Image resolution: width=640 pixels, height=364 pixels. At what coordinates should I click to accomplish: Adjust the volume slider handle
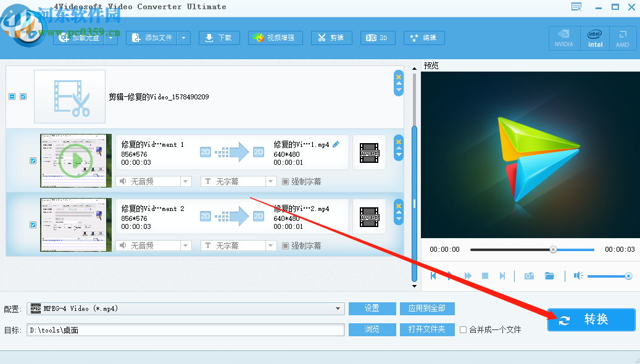tap(628, 276)
